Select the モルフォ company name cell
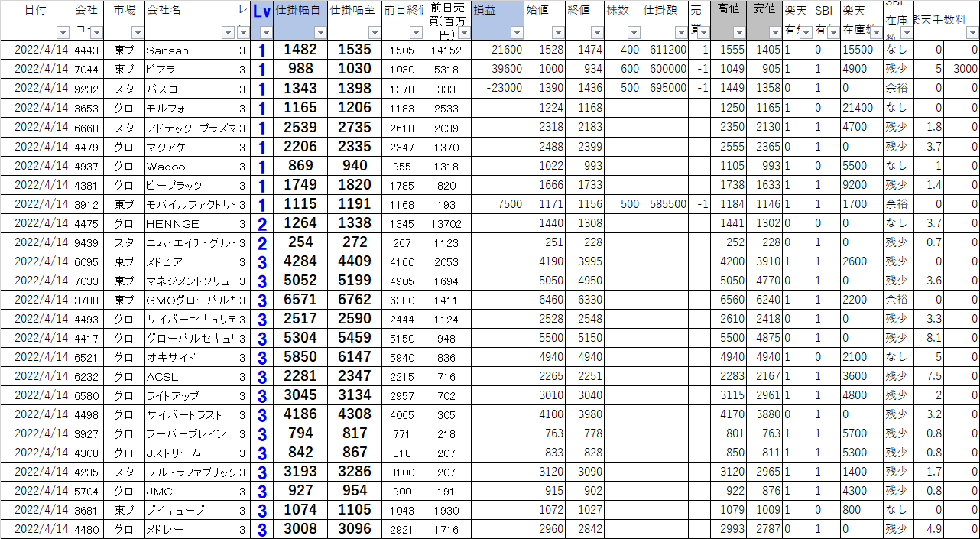 (x=190, y=108)
